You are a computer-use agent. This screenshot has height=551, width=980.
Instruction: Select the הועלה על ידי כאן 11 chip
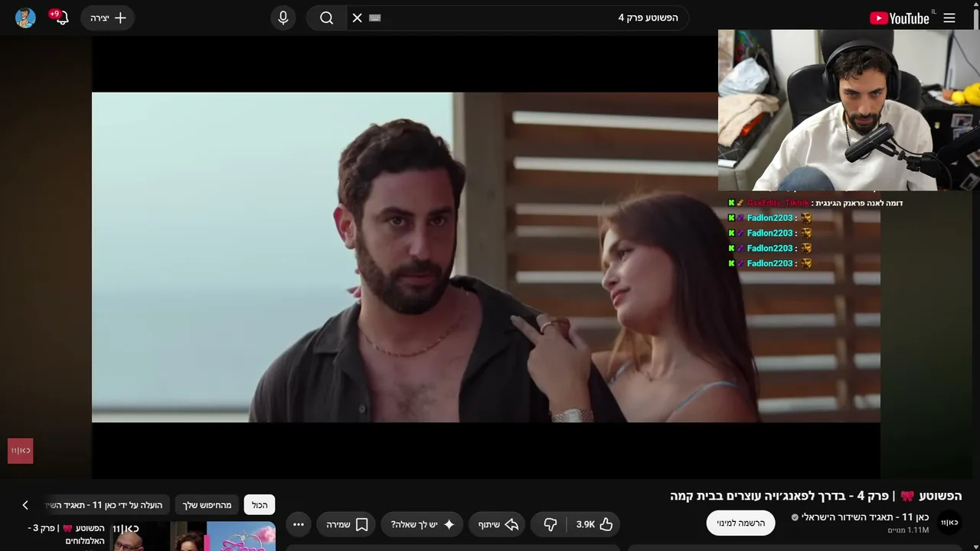pyautogui.click(x=107, y=505)
